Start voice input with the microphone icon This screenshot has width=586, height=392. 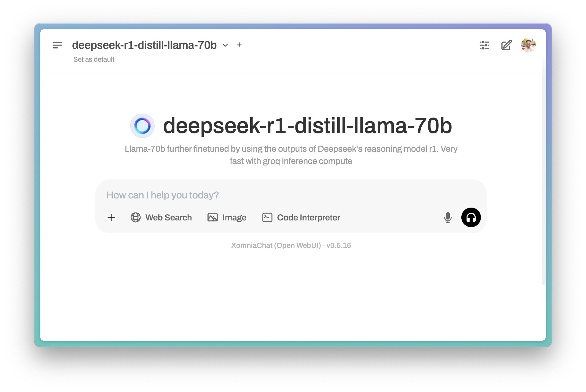[x=448, y=218]
